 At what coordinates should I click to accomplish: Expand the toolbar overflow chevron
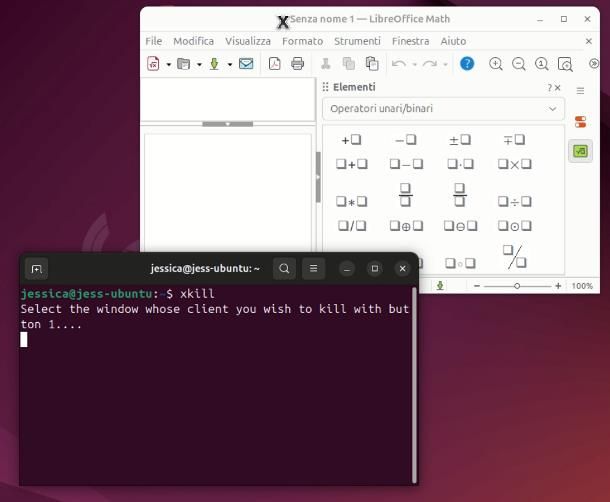[x=594, y=63]
